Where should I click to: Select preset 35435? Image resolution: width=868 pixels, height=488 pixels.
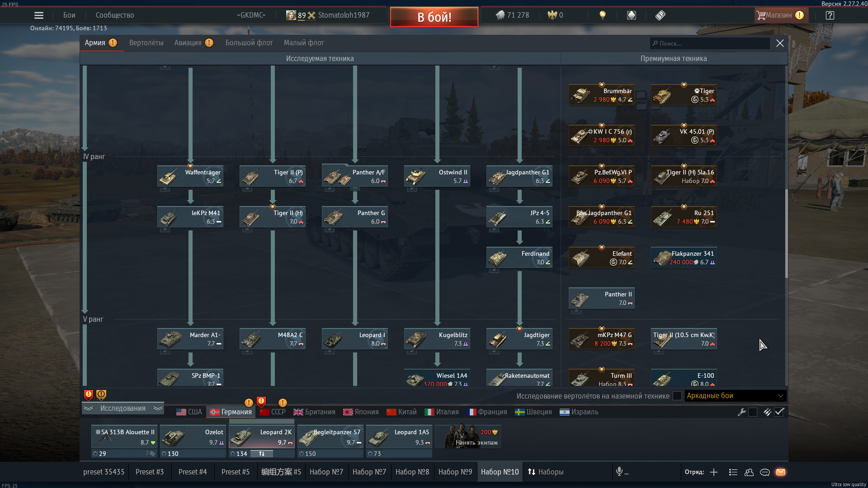click(104, 472)
